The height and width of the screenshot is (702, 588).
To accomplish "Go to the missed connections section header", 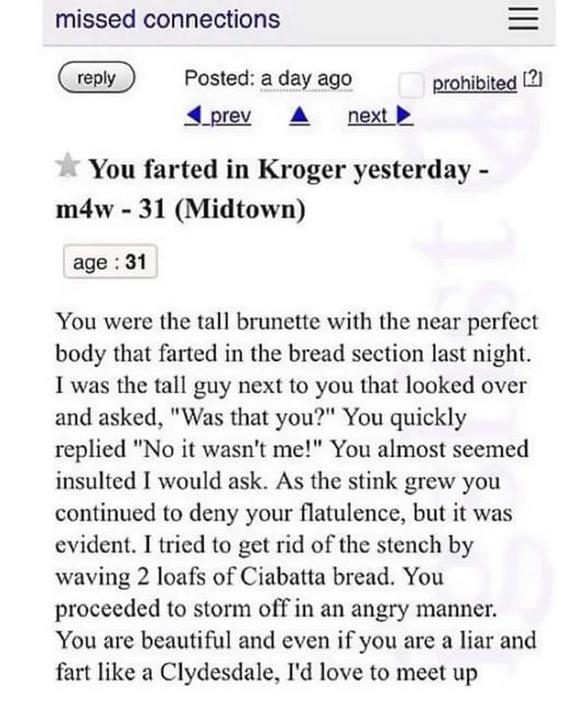I will point(168,20).
